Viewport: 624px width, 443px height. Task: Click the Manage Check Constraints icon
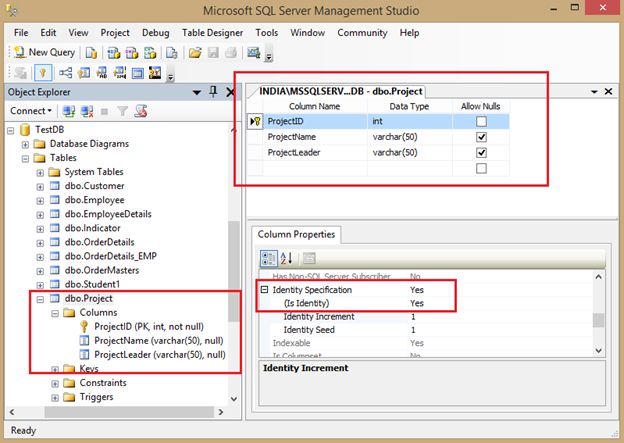[x=138, y=73]
